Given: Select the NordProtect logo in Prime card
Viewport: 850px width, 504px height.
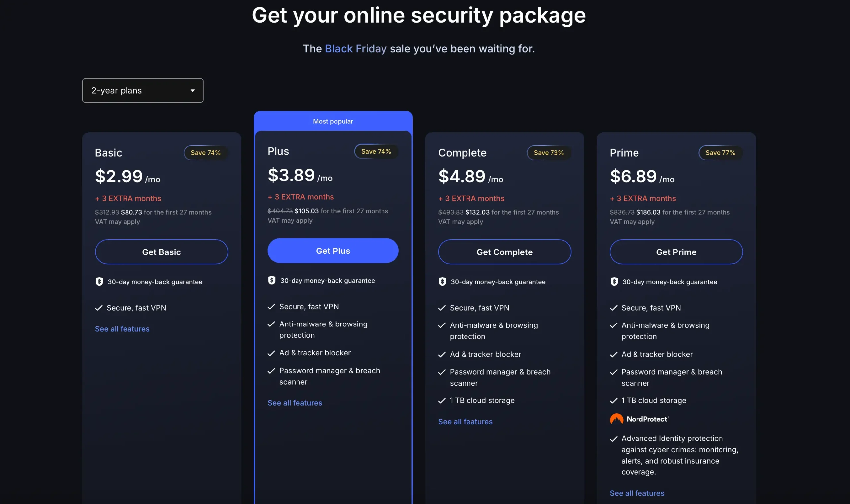Looking at the screenshot, I should [639, 419].
